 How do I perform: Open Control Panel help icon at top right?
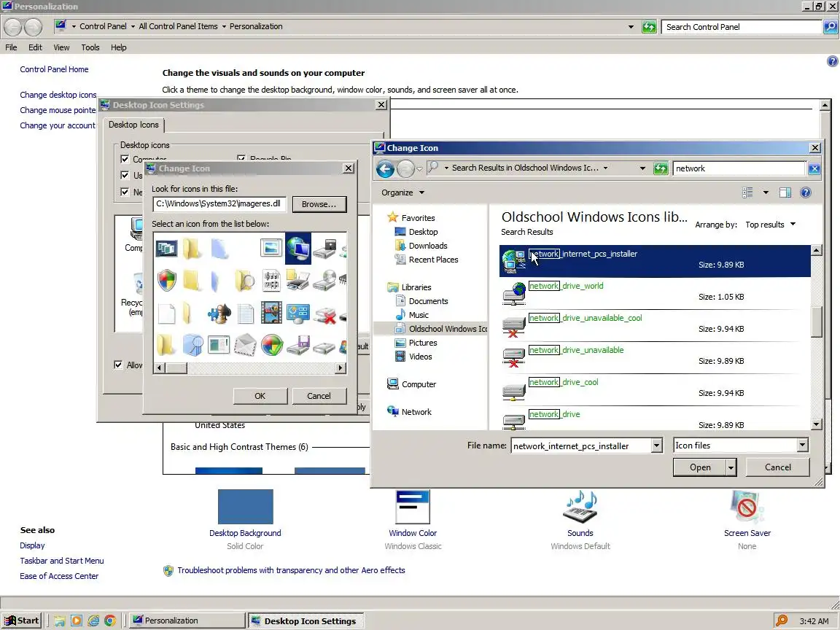point(832,61)
